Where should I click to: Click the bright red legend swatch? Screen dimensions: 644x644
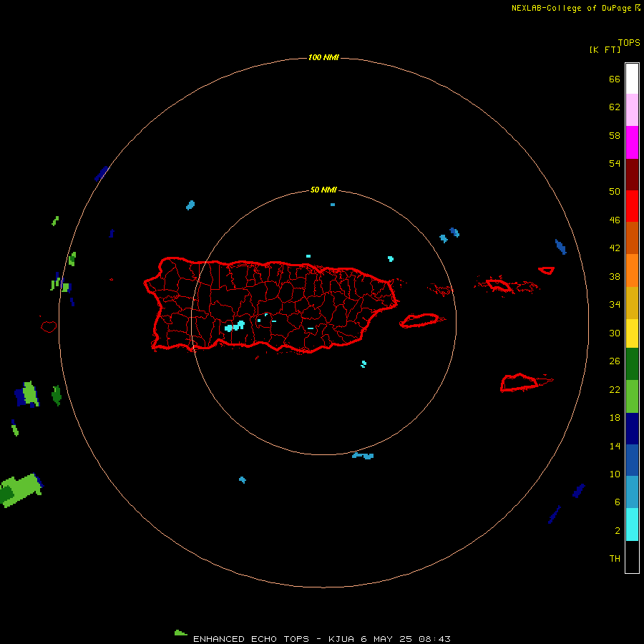click(x=632, y=206)
